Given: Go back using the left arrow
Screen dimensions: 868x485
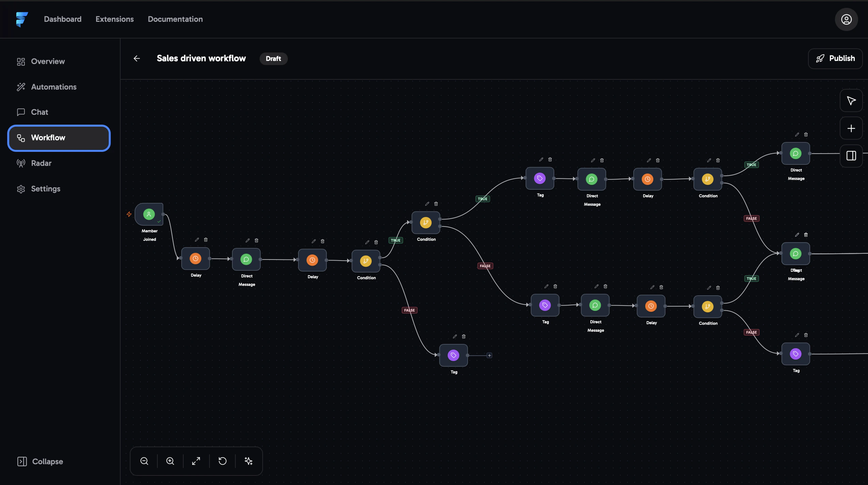Looking at the screenshot, I should point(137,59).
